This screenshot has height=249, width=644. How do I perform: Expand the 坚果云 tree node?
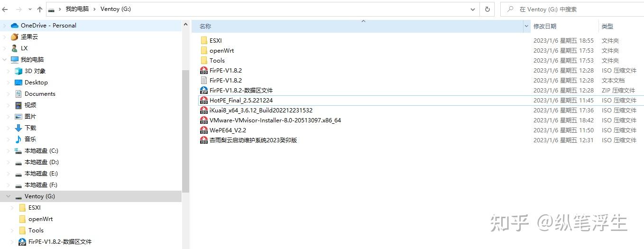click(5, 37)
